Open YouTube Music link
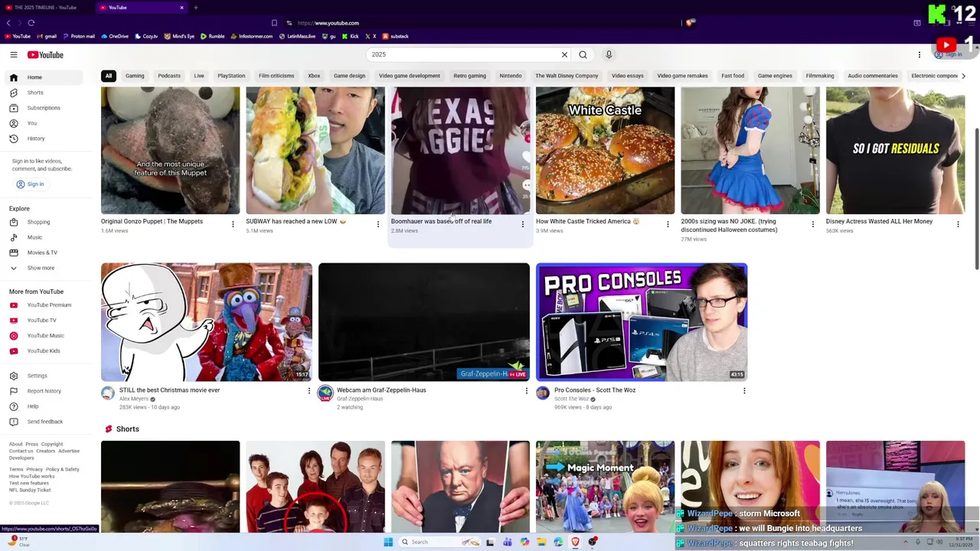 click(44, 335)
